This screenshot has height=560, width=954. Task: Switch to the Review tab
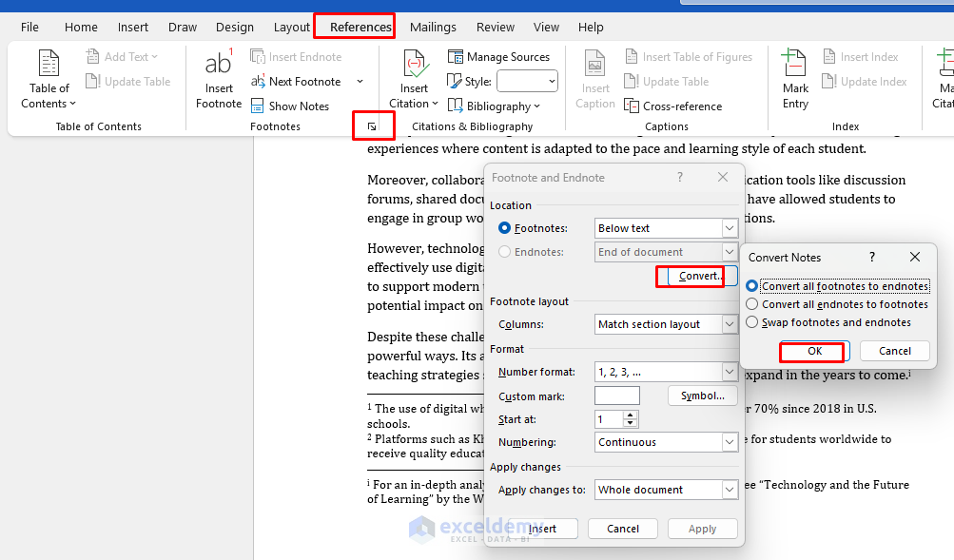496,28
